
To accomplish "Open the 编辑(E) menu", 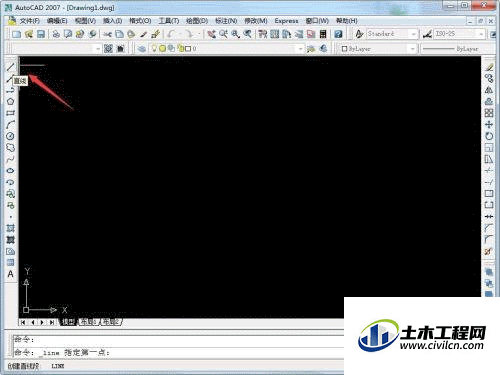I will pos(57,21).
